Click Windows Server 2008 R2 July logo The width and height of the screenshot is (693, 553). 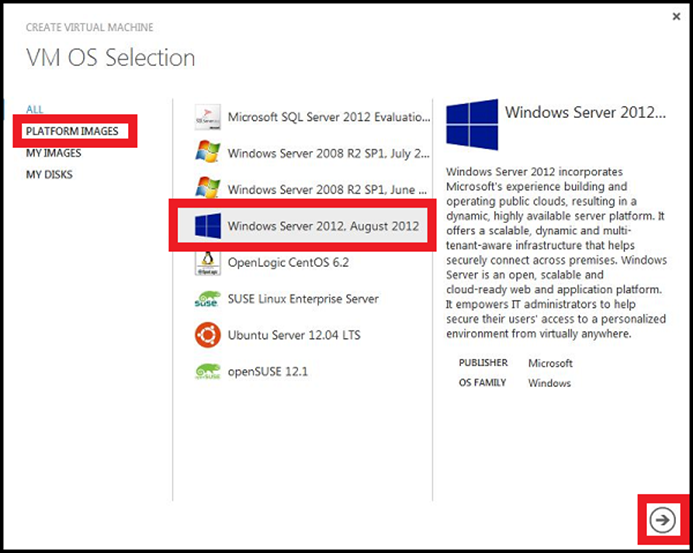pos(207,152)
